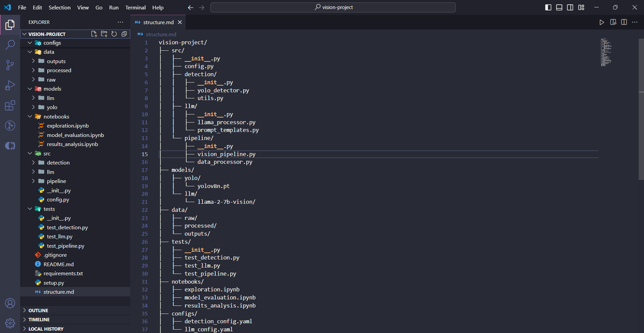
Task: Refresh the Explorer file tree
Action: coord(114,34)
